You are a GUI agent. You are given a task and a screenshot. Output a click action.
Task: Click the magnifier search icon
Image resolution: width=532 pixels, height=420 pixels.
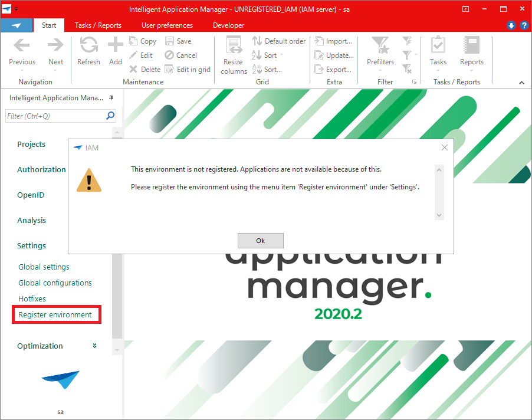point(110,116)
